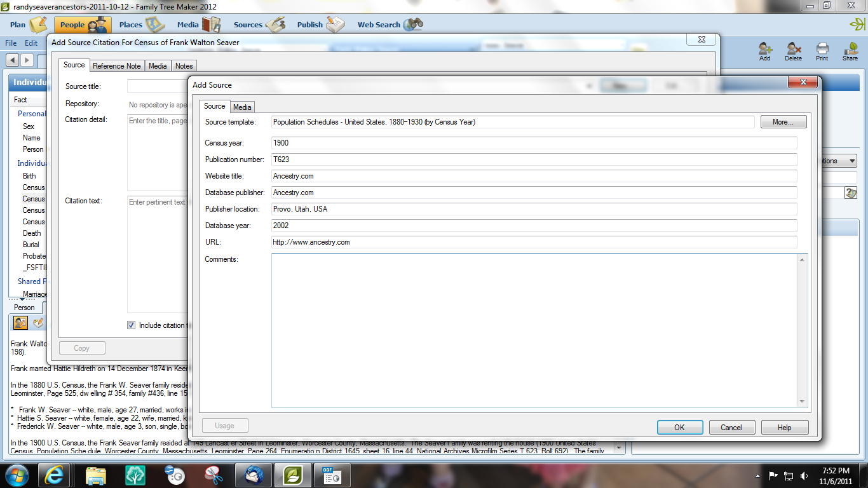Open the ODF document app in the taskbar
This screenshot has width=868, height=488.
332,475
